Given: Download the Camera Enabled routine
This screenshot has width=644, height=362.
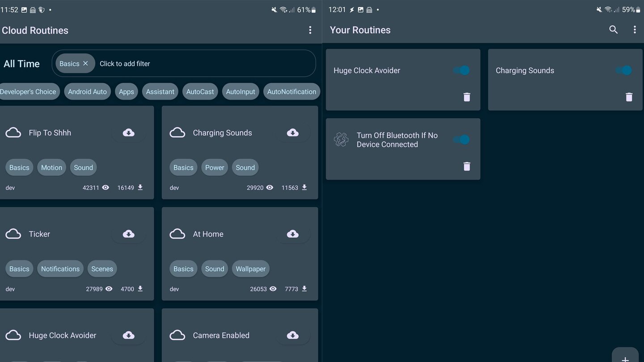Looking at the screenshot, I should (292, 335).
